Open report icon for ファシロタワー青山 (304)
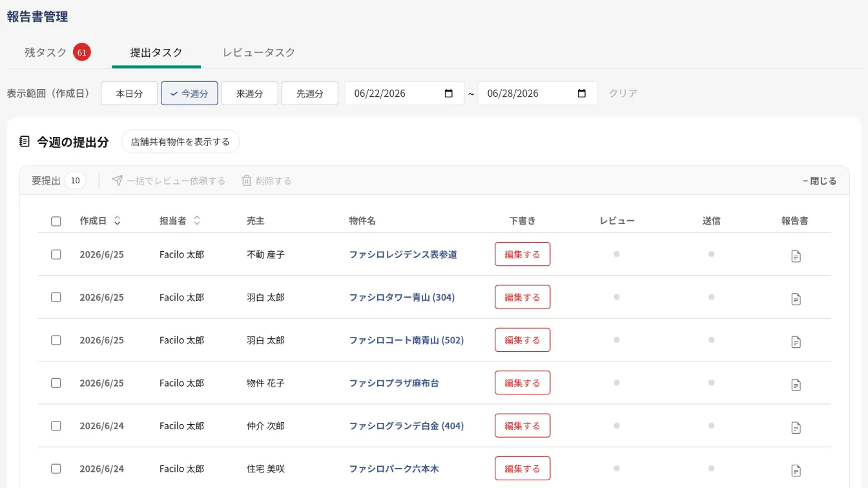The height and width of the screenshot is (488, 868). 796,299
